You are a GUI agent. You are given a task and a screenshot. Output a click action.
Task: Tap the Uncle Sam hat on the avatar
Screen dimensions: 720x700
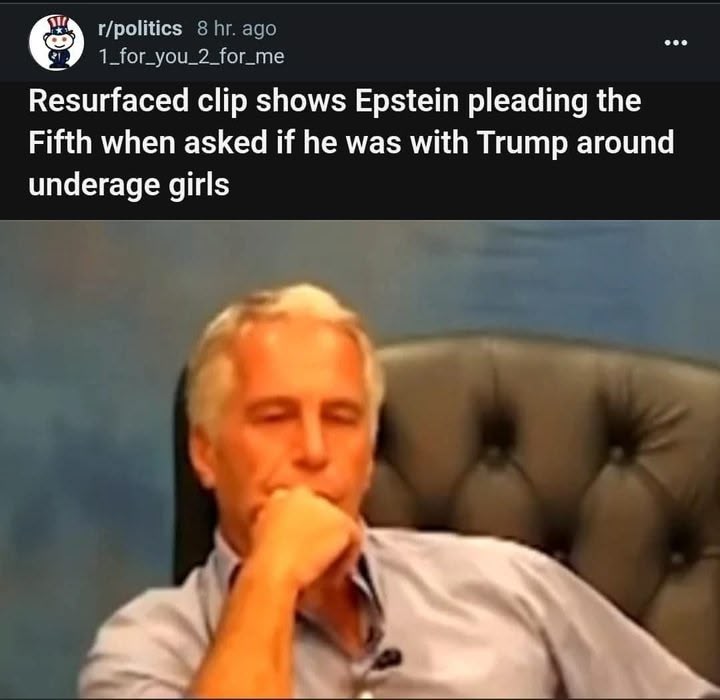click(59, 25)
